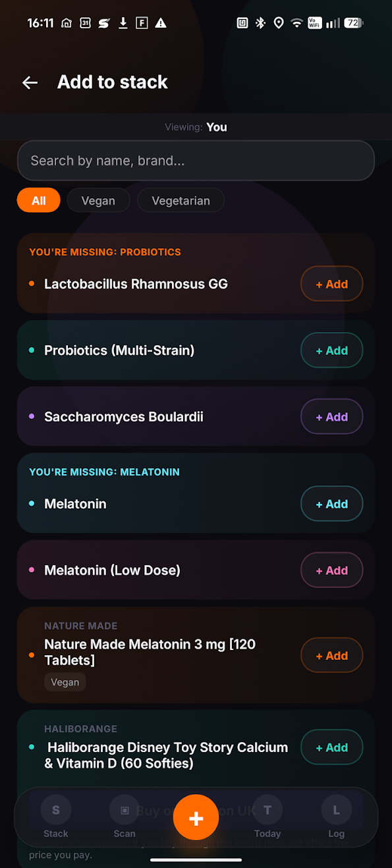Toggle the Vegan filter chip
Screen dimensions: 392x868
(98, 201)
